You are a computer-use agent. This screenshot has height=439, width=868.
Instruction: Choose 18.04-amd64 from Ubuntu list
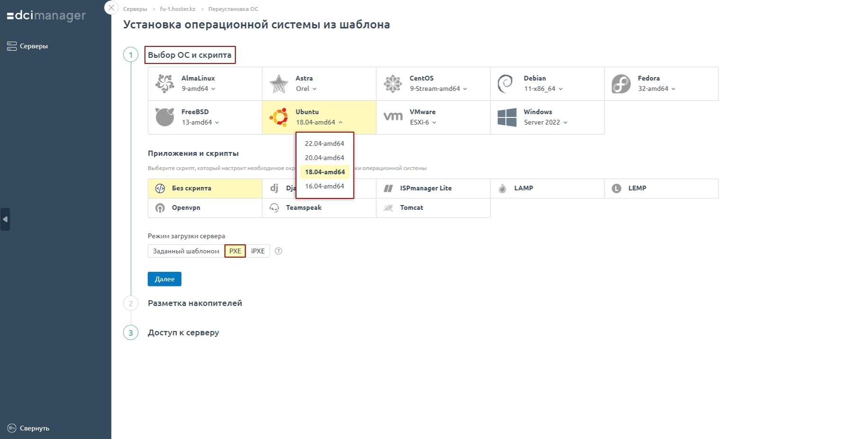[325, 172]
